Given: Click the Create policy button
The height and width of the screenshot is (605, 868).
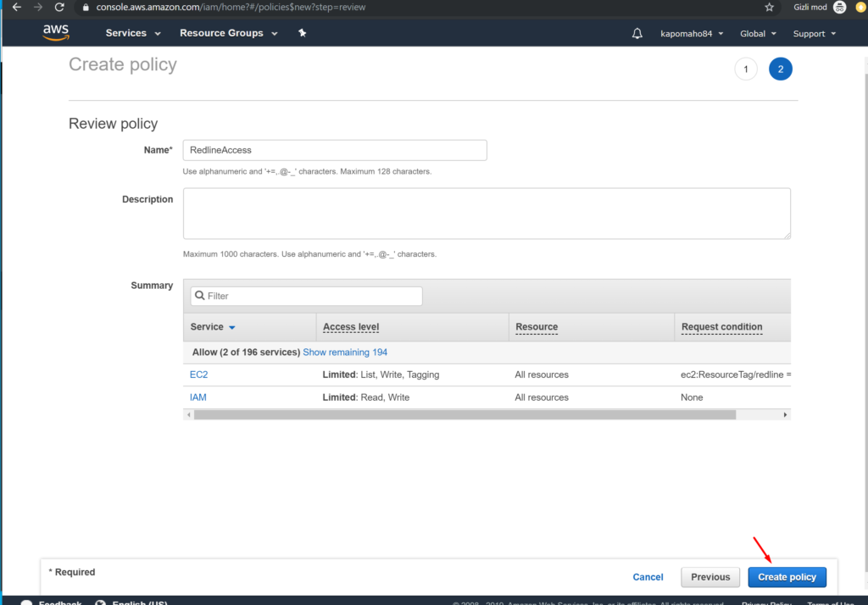Looking at the screenshot, I should tap(787, 577).
